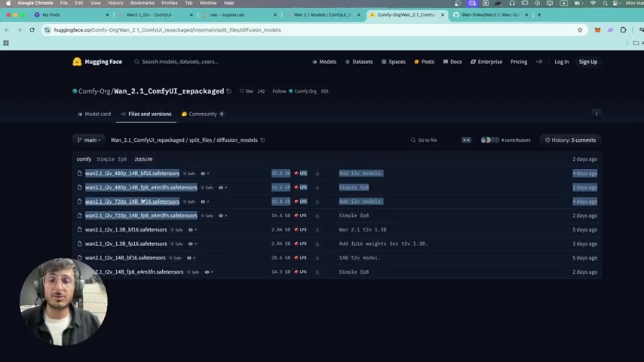The image size is (644, 362).
Task: Open the Pricing page
Action: point(519,62)
